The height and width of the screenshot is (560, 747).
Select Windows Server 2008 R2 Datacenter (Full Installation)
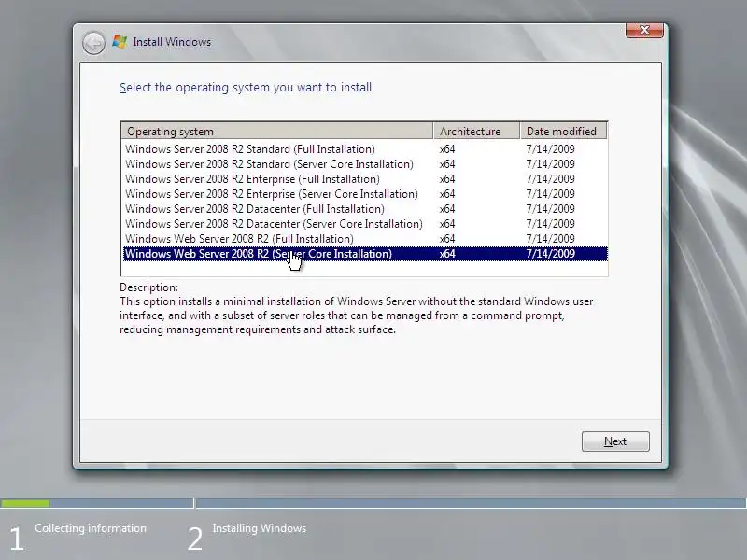[365, 209]
